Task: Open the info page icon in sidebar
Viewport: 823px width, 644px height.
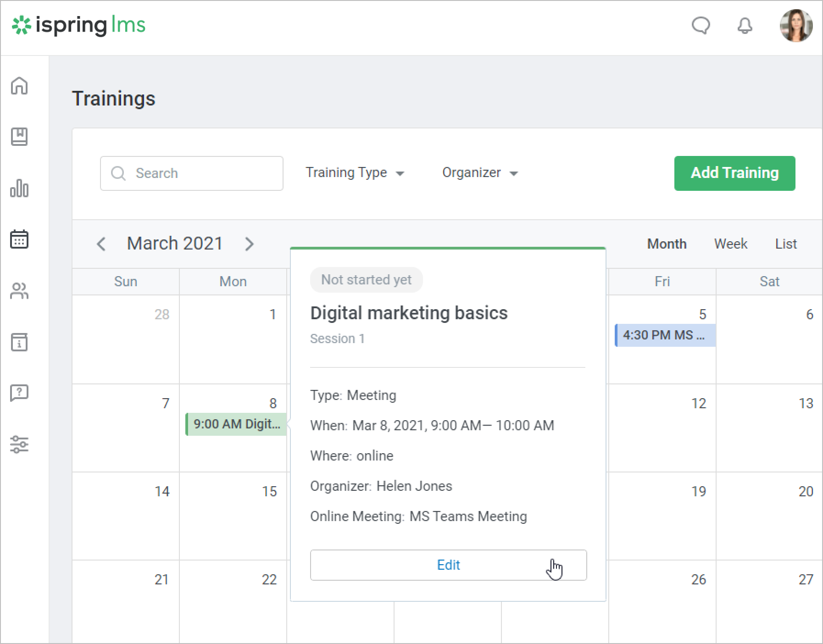Action: pyautogui.click(x=19, y=342)
